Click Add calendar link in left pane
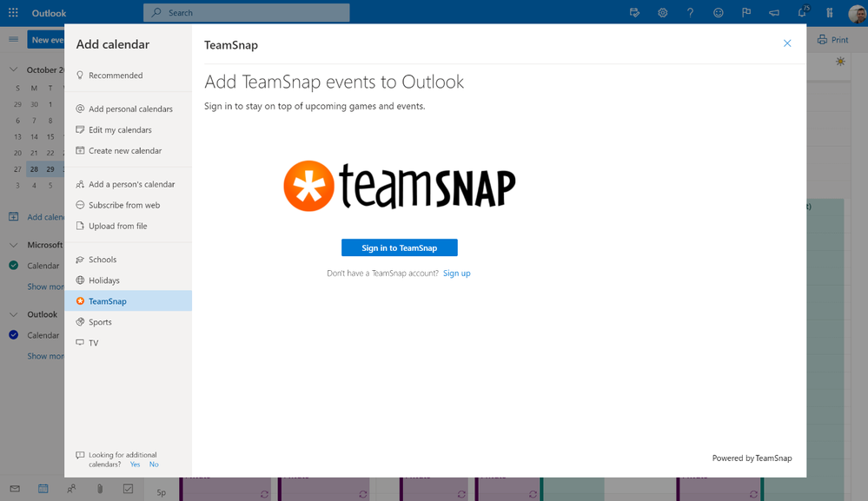This screenshot has width=868, height=501. [46, 217]
